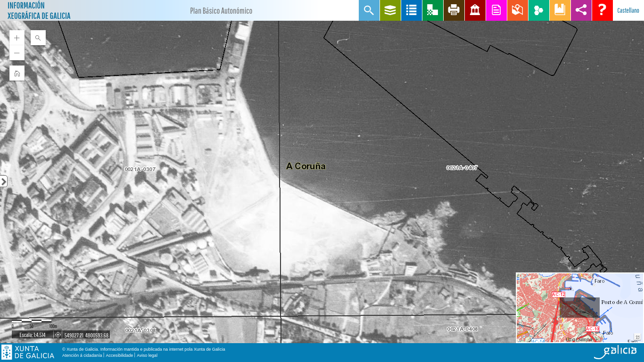Collapse the overview map with the arrow
The height and width of the screenshot is (362, 644).
pyautogui.click(x=637, y=337)
